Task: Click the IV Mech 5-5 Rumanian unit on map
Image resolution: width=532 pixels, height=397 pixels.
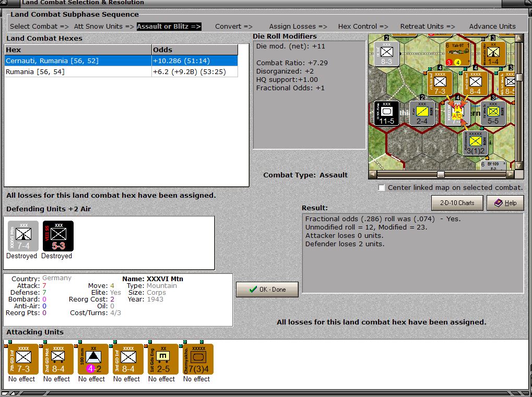Action: [x=493, y=113]
